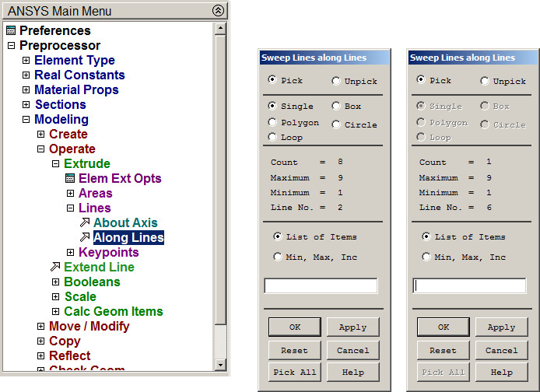Select Calc Geom Items menu entry
Image resolution: width=540 pixels, height=392 pixels.
113,312
